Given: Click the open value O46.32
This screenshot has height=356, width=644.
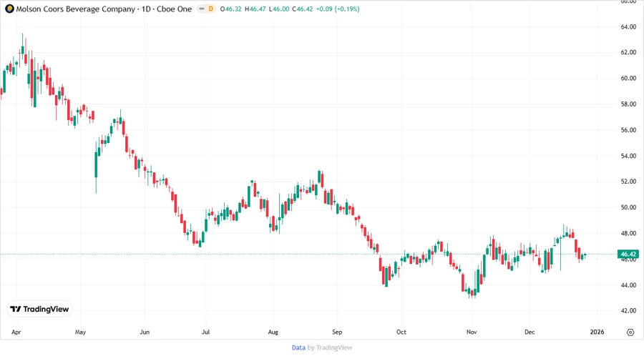Looking at the screenshot, I should click(x=231, y=9).
